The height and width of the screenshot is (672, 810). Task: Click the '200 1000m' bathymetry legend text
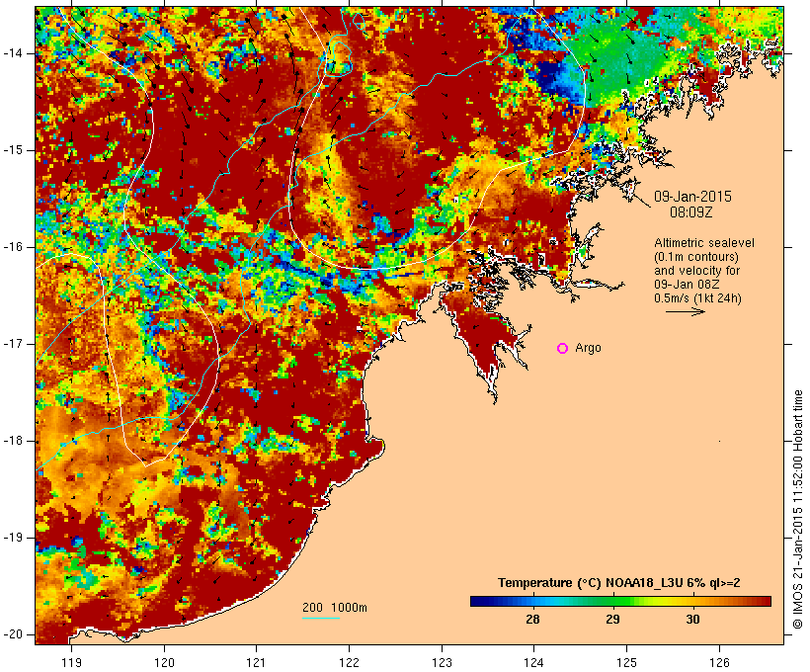(x=335, y=608)
